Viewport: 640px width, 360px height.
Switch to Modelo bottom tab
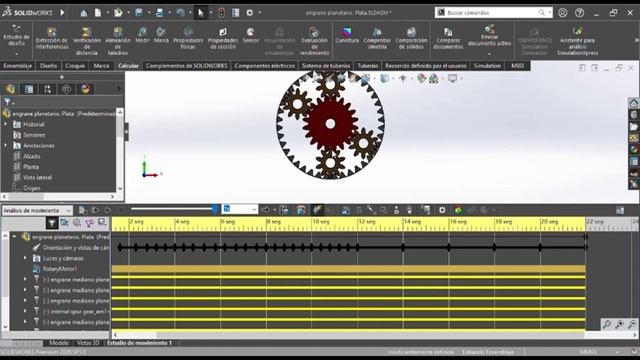59,343
